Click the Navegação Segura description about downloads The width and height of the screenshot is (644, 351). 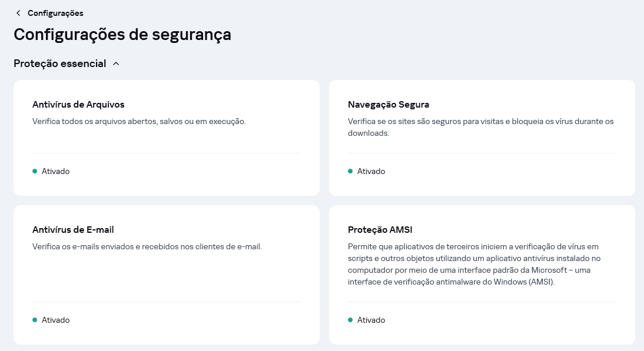480,127
